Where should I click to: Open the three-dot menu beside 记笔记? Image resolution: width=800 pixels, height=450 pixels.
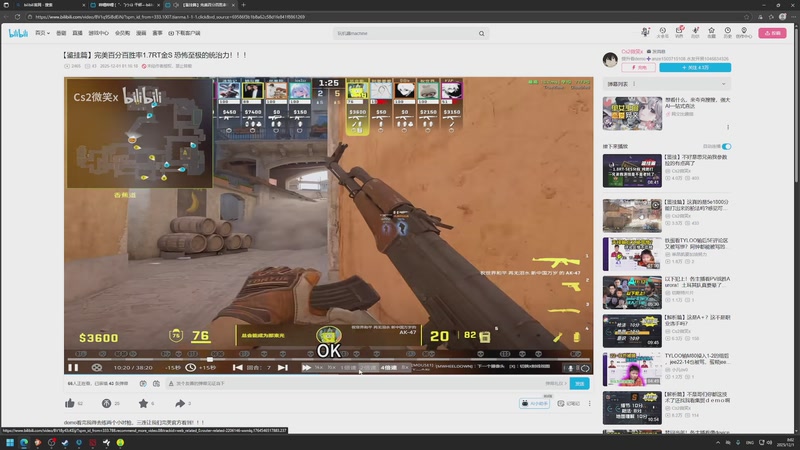pyautogui.click(x=589, y=403)
